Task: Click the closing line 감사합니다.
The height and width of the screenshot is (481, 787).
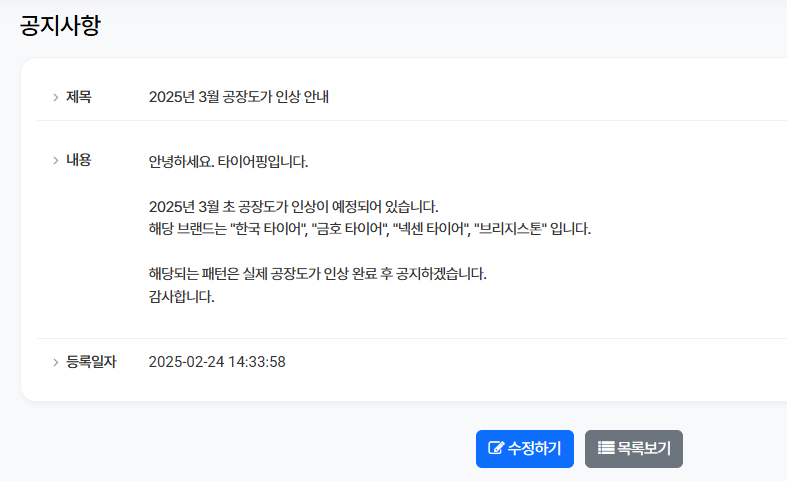Action: tap(181, 296)
